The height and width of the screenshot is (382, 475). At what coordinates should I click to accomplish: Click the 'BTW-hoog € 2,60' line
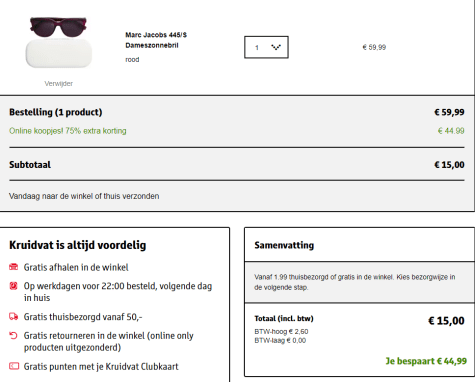(x=281, y=332)
